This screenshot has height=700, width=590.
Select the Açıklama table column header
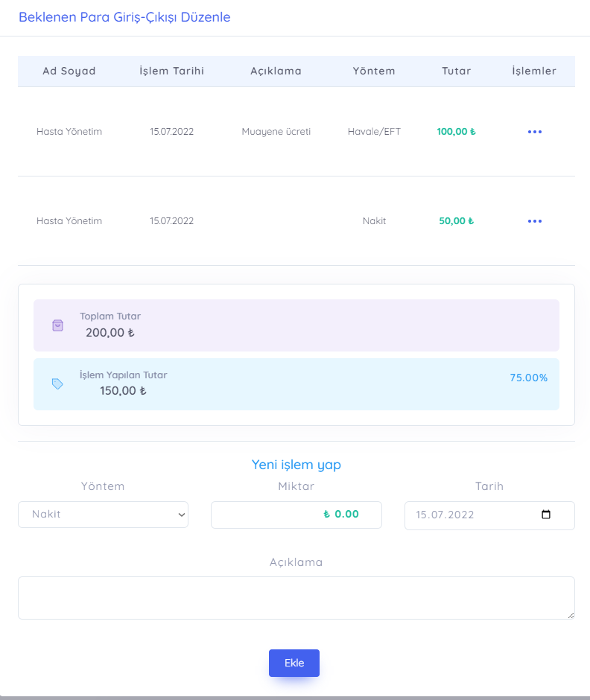(x=276, y=71)
